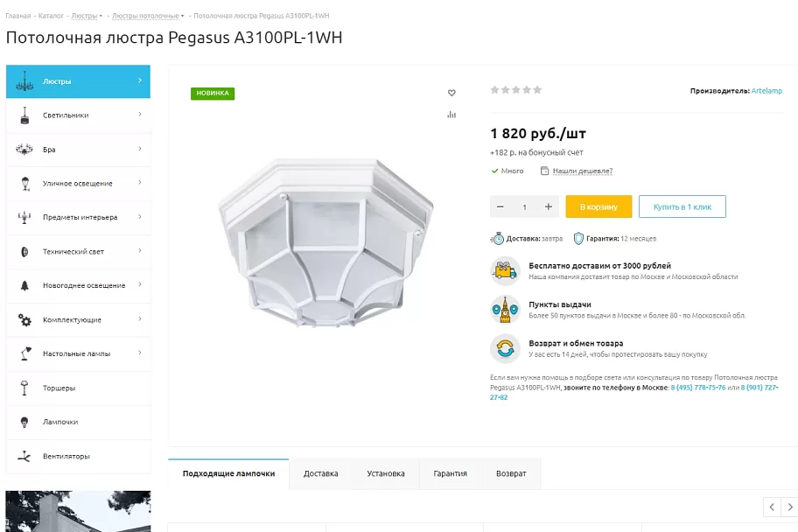Add item with В корзину button
The height and width of the screenshot is (532, 798).
tap(598, 206)
